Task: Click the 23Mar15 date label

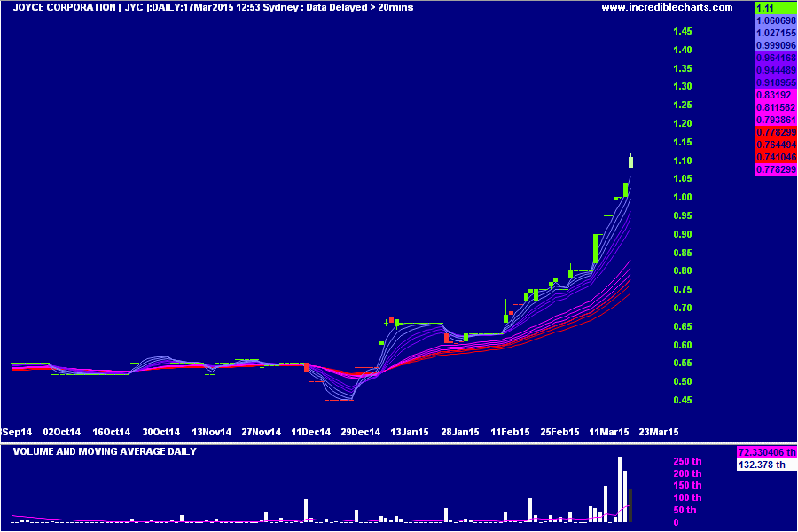Action: coord(659,432)
